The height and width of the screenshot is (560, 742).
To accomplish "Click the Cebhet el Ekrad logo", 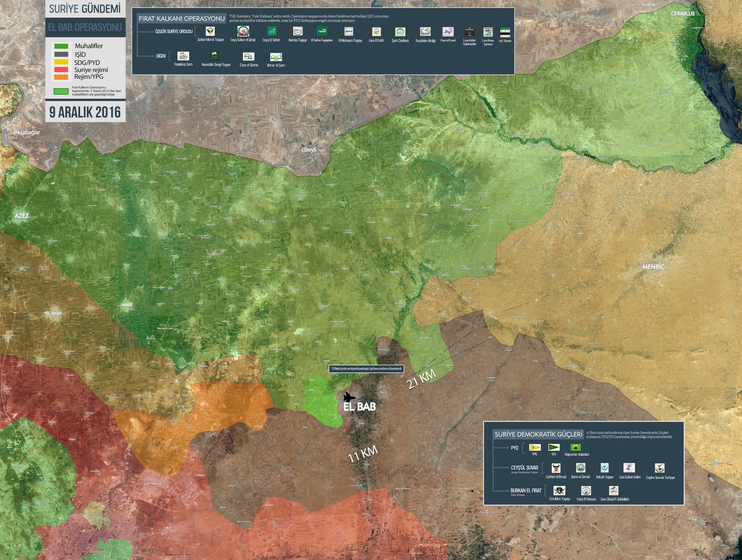I will point(556,468).
